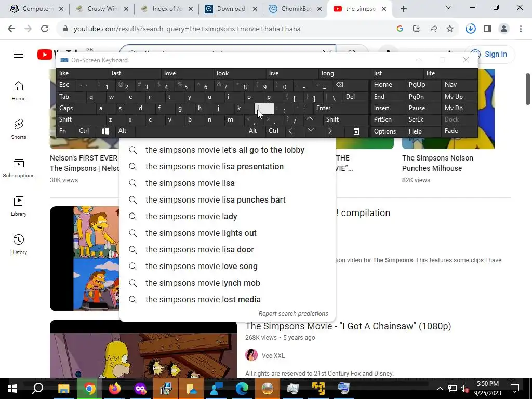Open Firefox from taskbar
The width and height of the screenshot is (532, 399).
(115, 389)
